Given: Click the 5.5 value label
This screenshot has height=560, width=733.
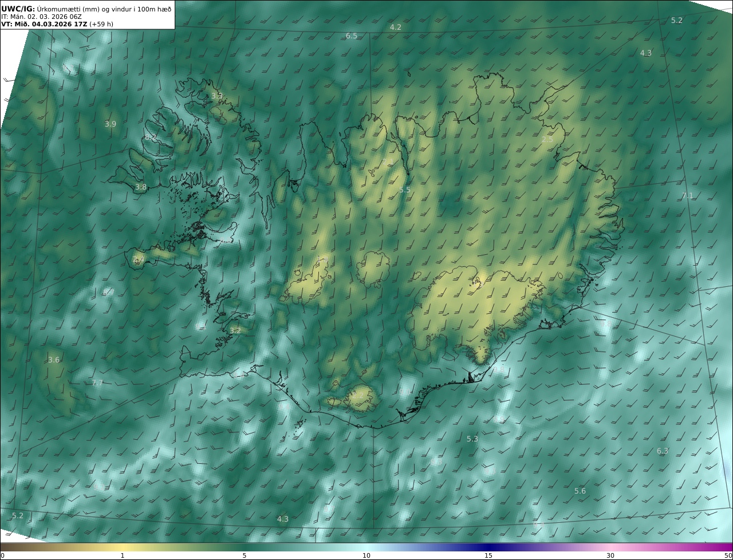Looking at the screenshot, I should 405,190.
